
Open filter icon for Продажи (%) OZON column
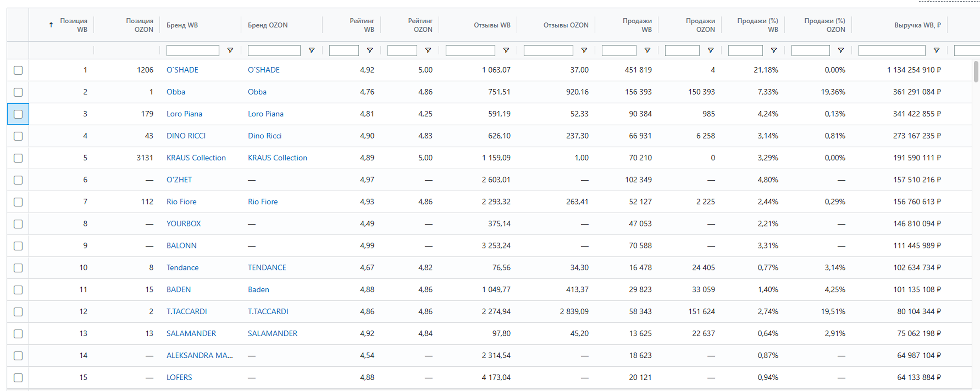(x=841, y=50)
